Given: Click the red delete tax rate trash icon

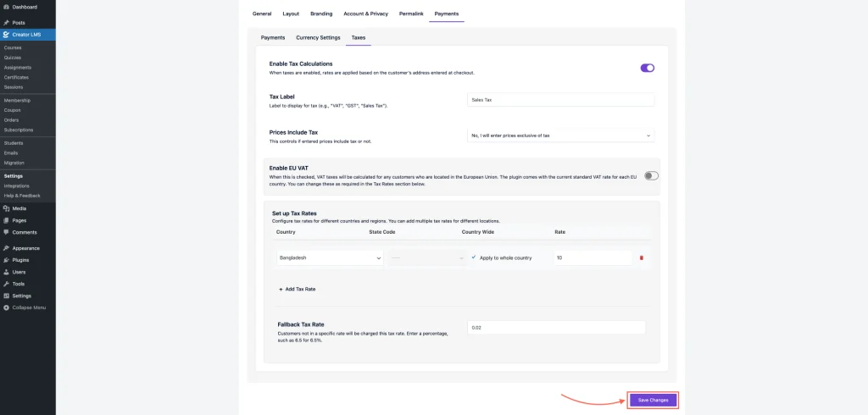Looking at the screenshot, I should coord(641,257).
